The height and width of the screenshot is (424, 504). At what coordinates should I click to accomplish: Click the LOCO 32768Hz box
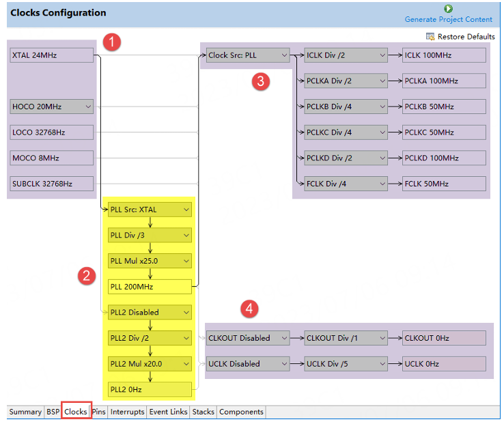point(52,132)
